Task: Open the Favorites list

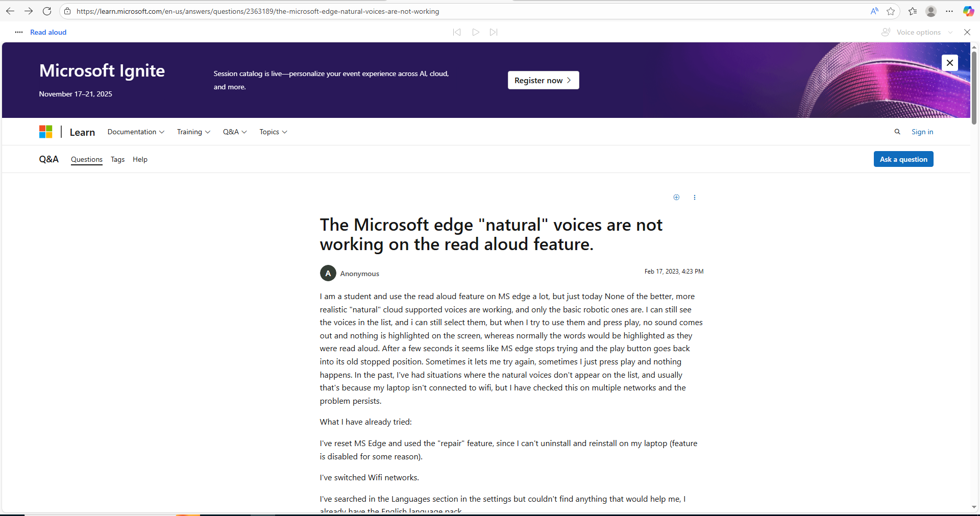Action: (x=913, y=11)
